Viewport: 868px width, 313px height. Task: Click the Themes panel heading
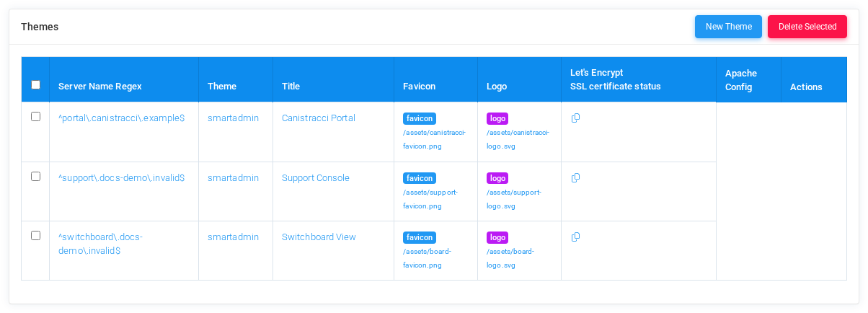(x=40, y=27)
